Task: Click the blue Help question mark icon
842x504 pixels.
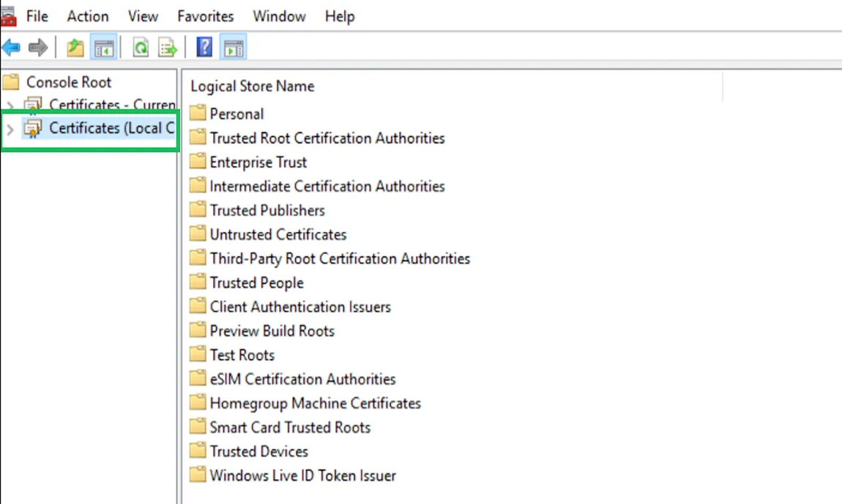Action: (205, 48)
